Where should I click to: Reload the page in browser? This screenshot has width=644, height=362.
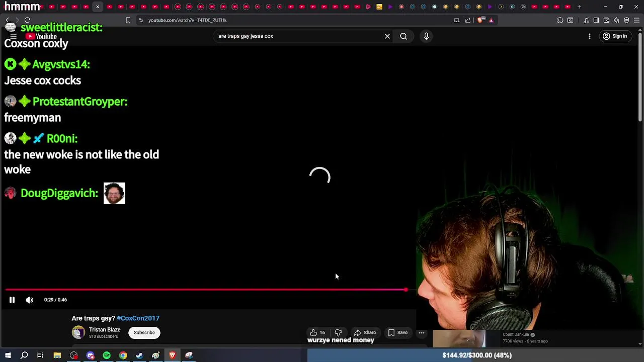click(x=28, y=20)
